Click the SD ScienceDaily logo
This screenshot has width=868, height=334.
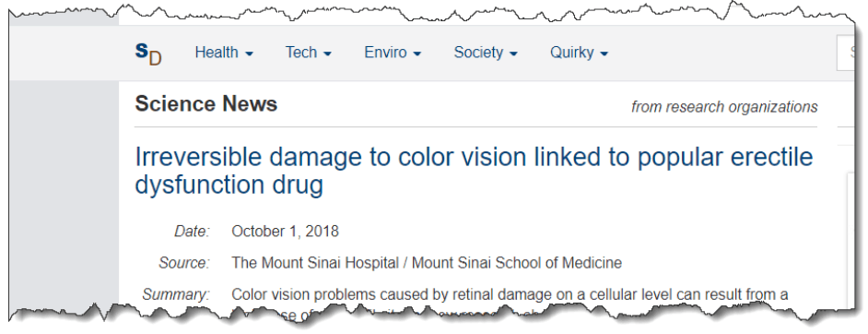(148, 54)
